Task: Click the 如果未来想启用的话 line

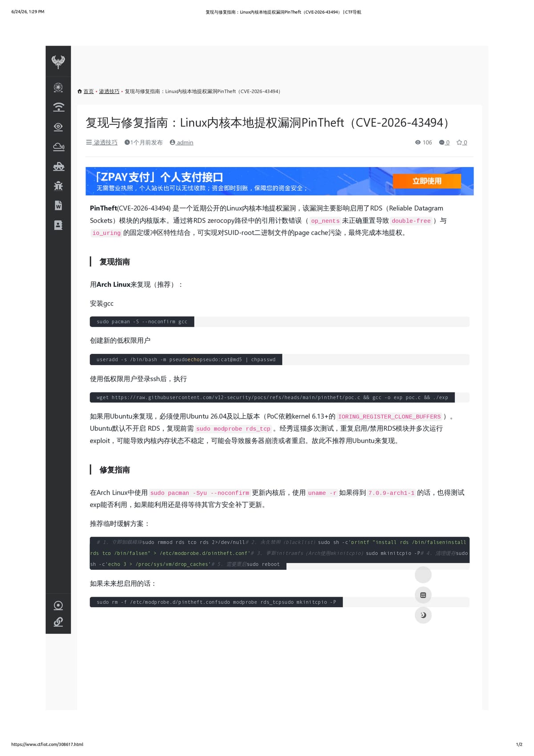Action: pos(123,583)
